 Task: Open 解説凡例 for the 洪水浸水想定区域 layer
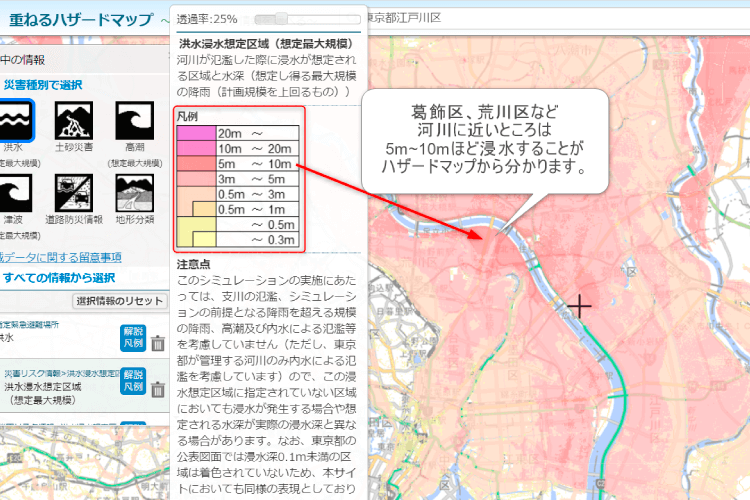tap(133, 379)
